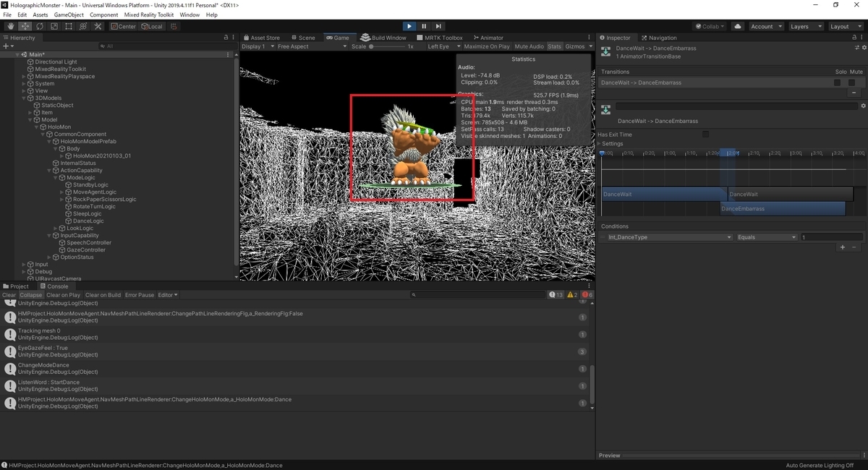Screen dimensions: 868x470
Task: Toggle the Console error count filter
Action: coord(588,295)
